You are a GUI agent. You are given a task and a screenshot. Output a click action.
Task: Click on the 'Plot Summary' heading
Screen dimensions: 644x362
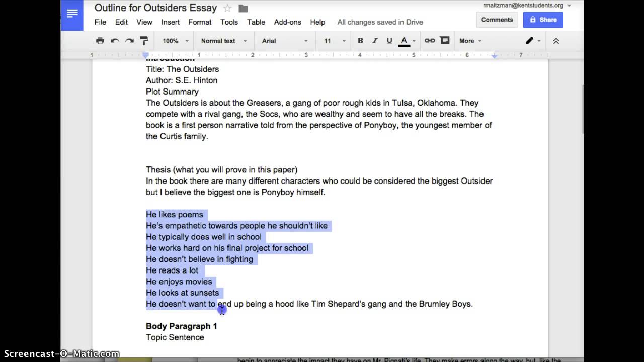tap(172, 92)
